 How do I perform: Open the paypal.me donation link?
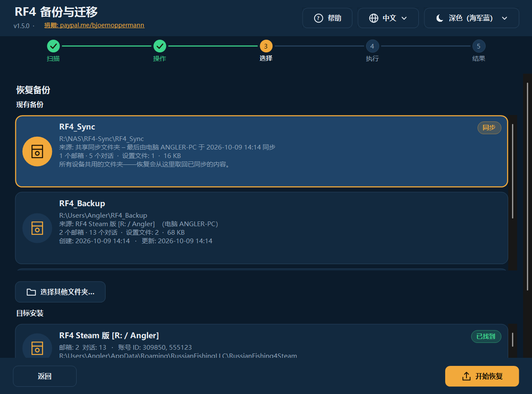(94, 25)
